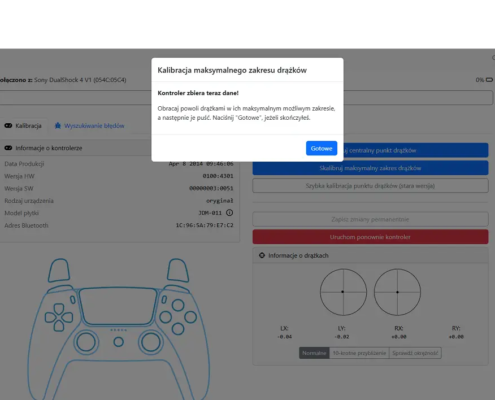Click Szybka kalibracja punktu drążków button
Viewport: 495px width, 400px height.
pos(370,186)
